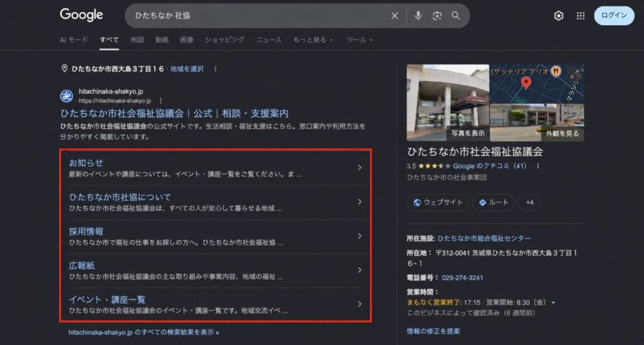Open ひたちなか市総合福祉センター link

coord(484,238)
